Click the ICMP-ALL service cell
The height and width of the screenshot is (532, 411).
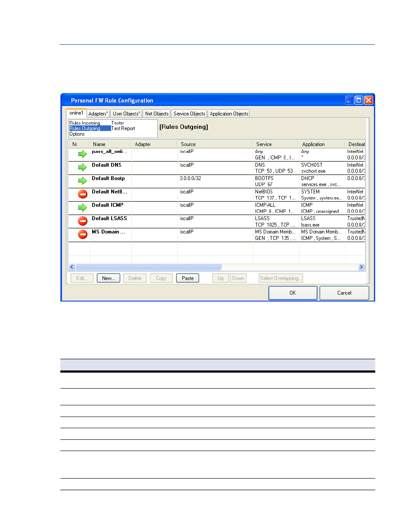[275, 208]
